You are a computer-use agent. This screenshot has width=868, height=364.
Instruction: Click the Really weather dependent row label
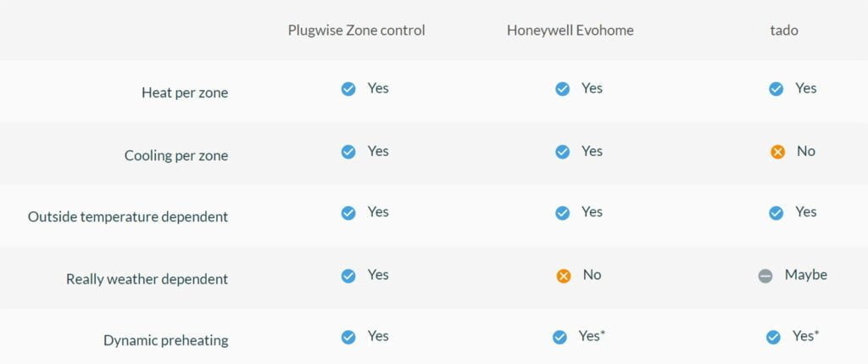click(x=147, y=278)
